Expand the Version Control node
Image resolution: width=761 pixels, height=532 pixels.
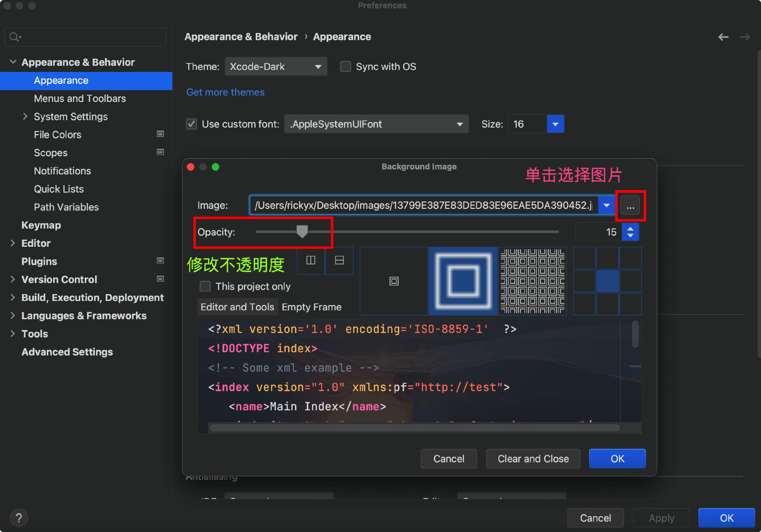click(x=13, y=279)
